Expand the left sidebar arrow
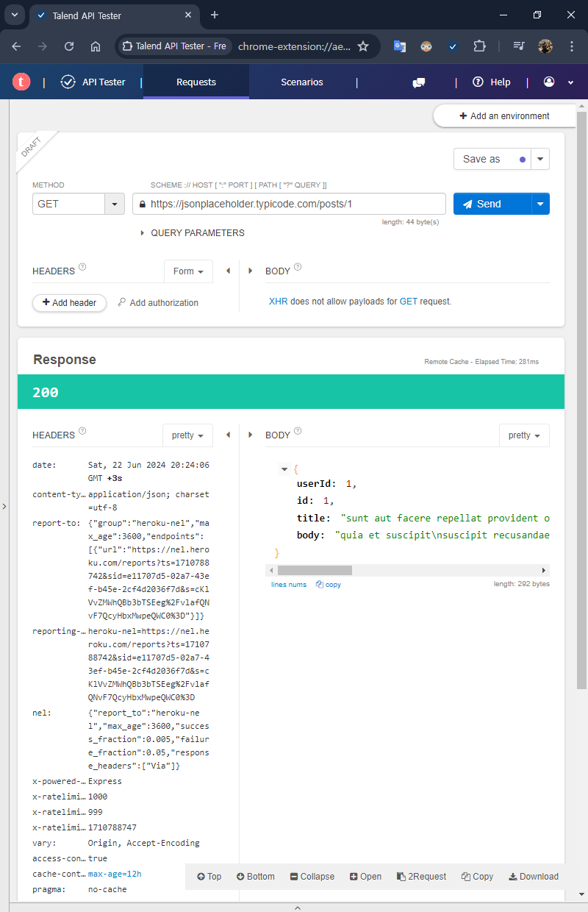 [x=4, y=507]
